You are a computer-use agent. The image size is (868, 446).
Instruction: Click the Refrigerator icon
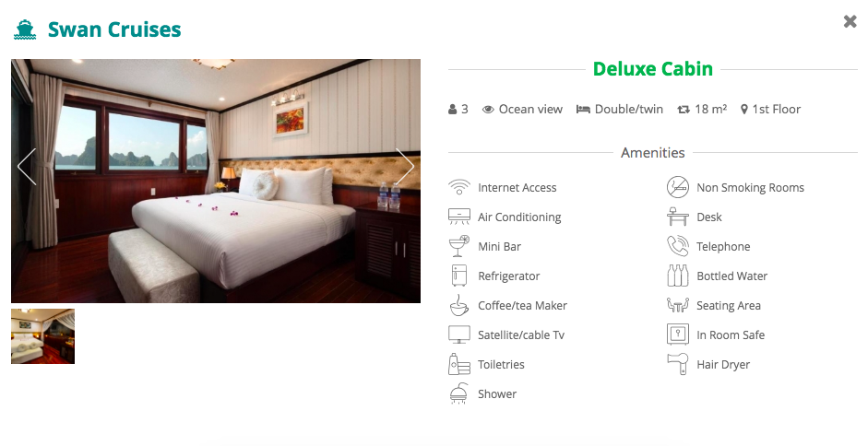pos(459,276)
